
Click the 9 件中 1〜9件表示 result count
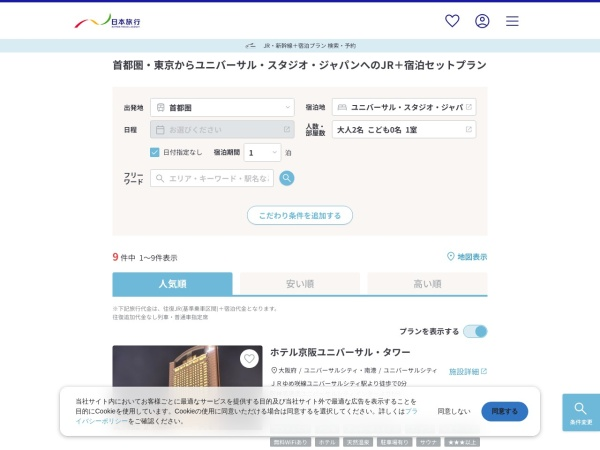pos(145,257)
